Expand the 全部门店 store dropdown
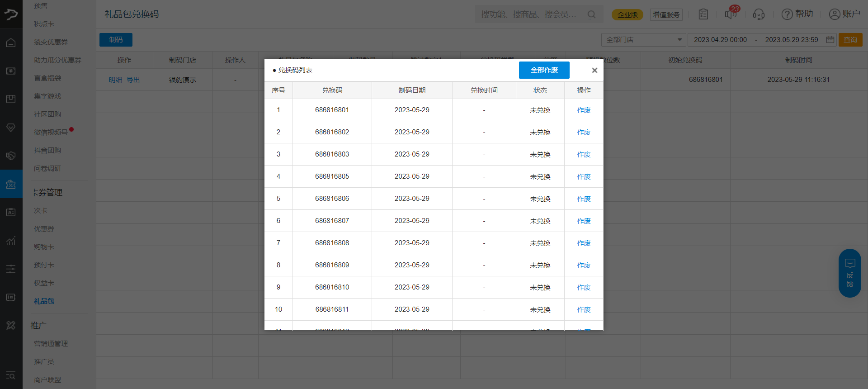The width and height of the screenshot is (868, 389). coord(644,40)
